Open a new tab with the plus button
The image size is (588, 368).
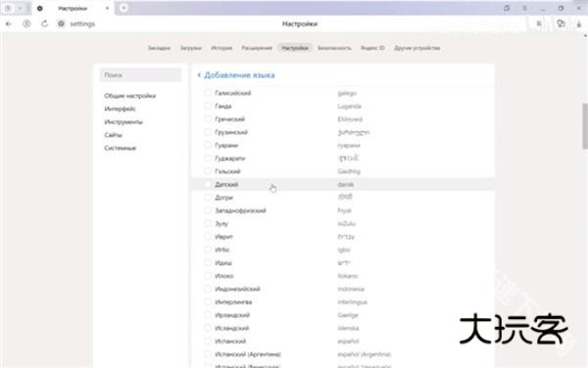tap(123, 8)
